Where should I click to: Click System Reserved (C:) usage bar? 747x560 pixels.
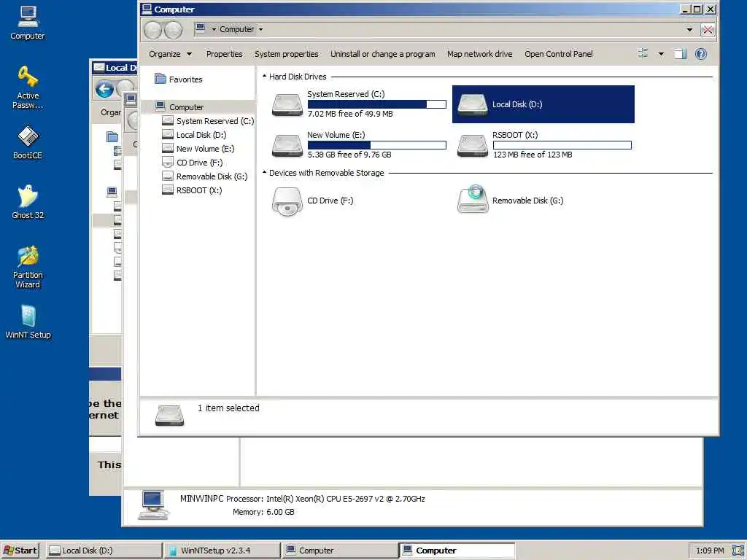pyautogui.click(x=377, y=104)
